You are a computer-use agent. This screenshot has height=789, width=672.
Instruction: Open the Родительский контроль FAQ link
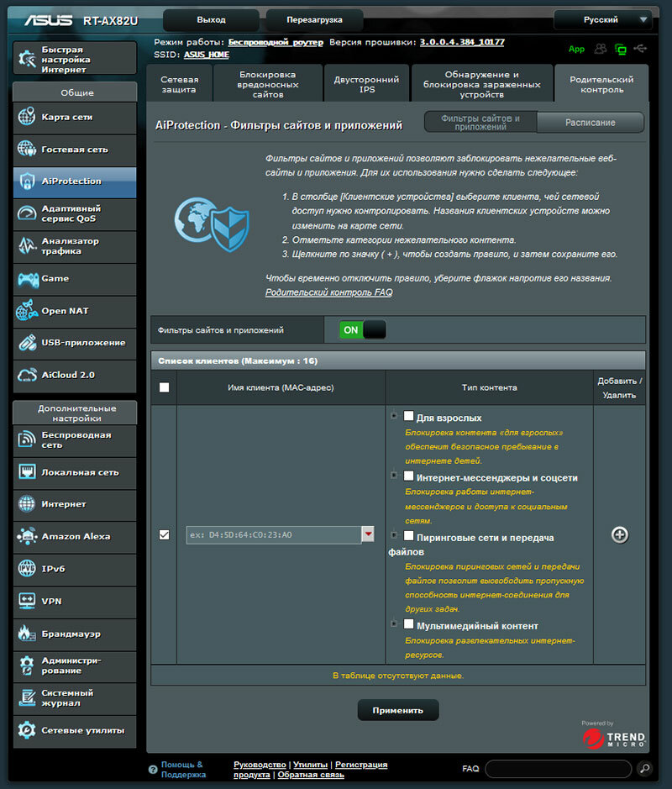coord(329,292)
